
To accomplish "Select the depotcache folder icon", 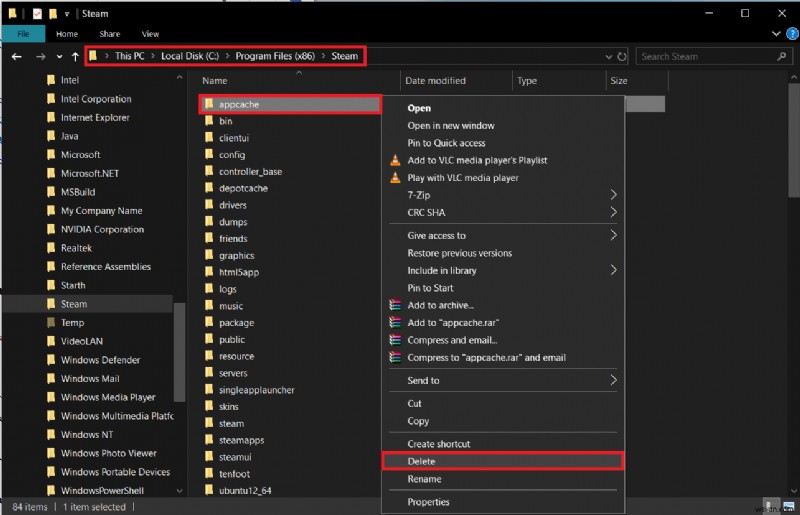I will point(209,188).
